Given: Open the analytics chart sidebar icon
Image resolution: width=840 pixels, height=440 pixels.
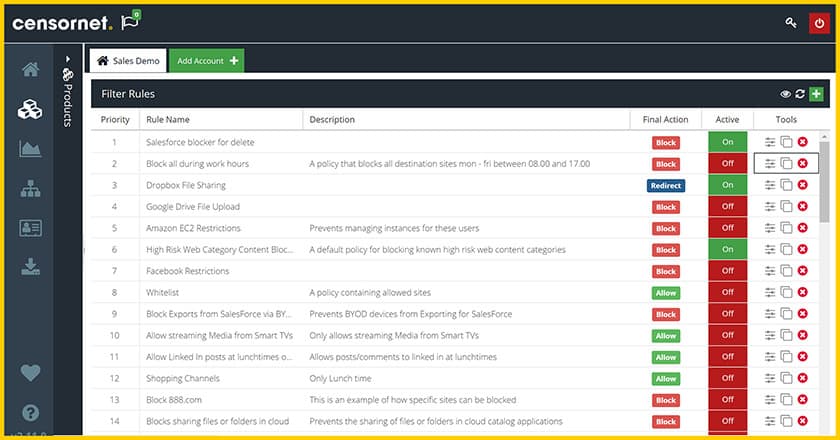Looking at the screenshot, I should (x=30, y=149).
